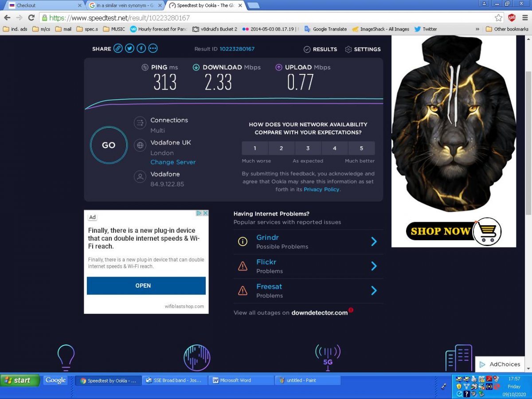Viewport: 532px width, 399px height.
Task: Open more share options ellipsis icon
Action: pos(153,49)
